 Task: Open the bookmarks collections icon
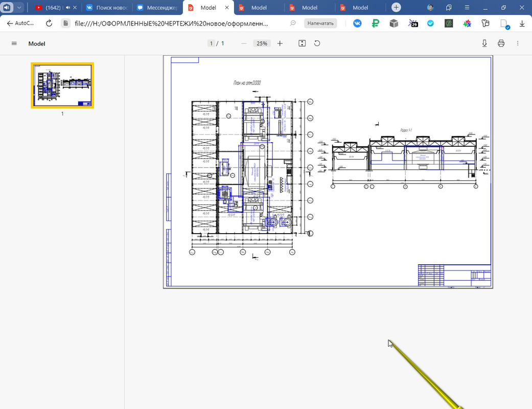[x=449, y=7]
